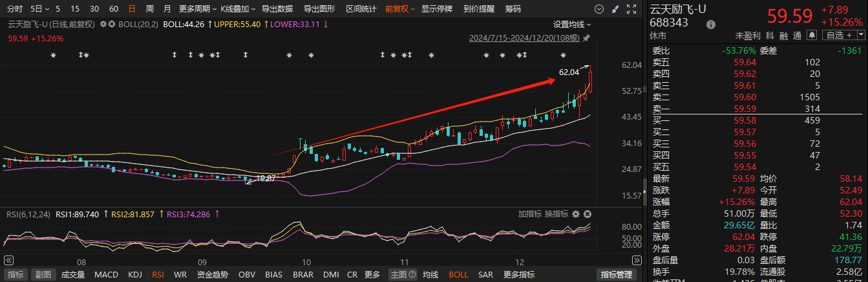Viewport: 868px width, 282px height.
Task: Open BOLL indicator settings gear
Action: 103,24
